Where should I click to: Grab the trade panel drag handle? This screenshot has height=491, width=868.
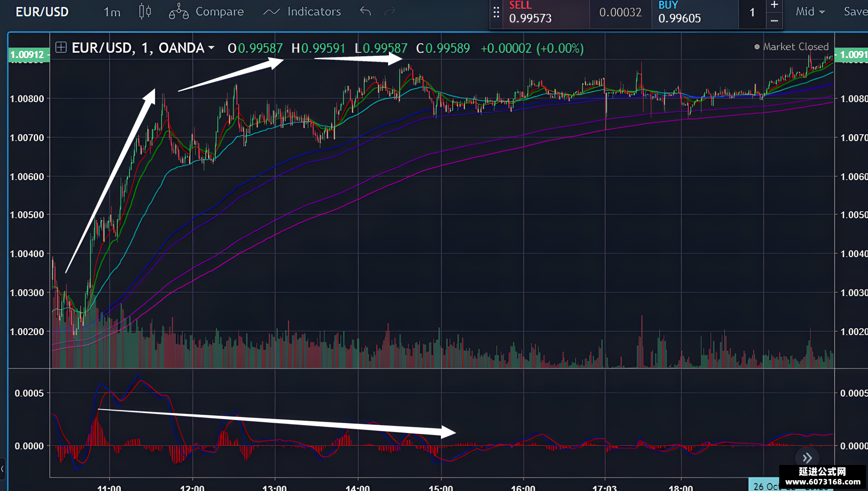click(x=496, y=13)
